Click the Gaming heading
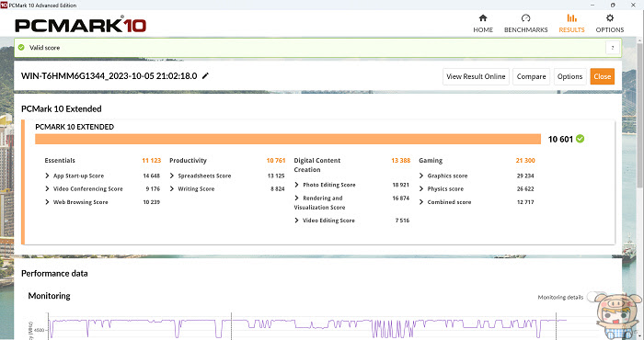The height and width of the screenshot is (340, 644). [x=431, y=161]
